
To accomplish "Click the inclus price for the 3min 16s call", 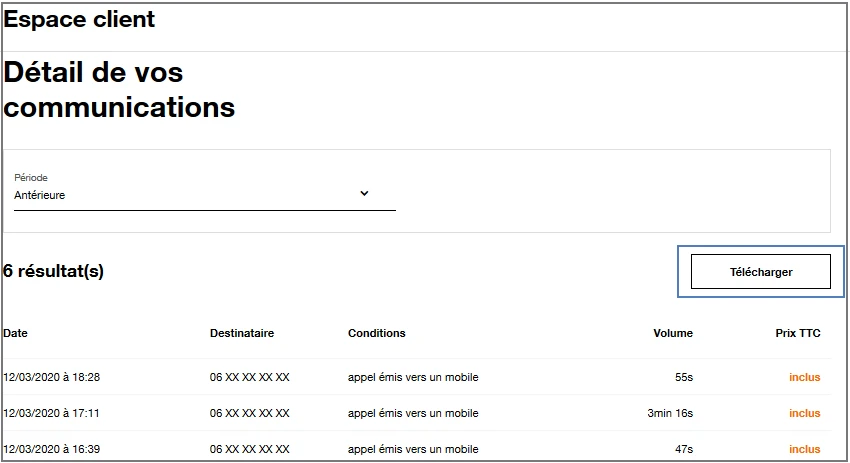I will click(x=804, y=413).
